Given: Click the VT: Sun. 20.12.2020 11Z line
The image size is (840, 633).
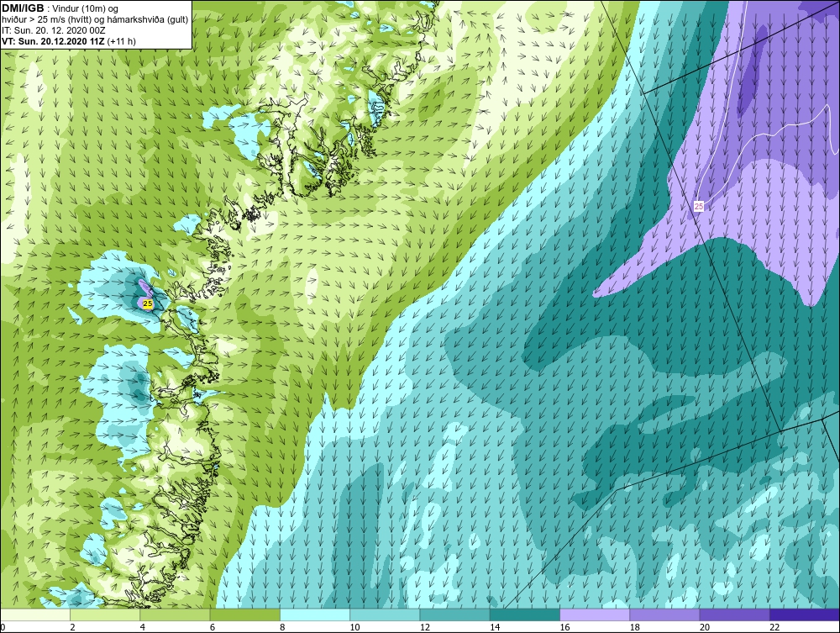Looking at the screenshot, I should pyautogui.click(x=68, y=41).
